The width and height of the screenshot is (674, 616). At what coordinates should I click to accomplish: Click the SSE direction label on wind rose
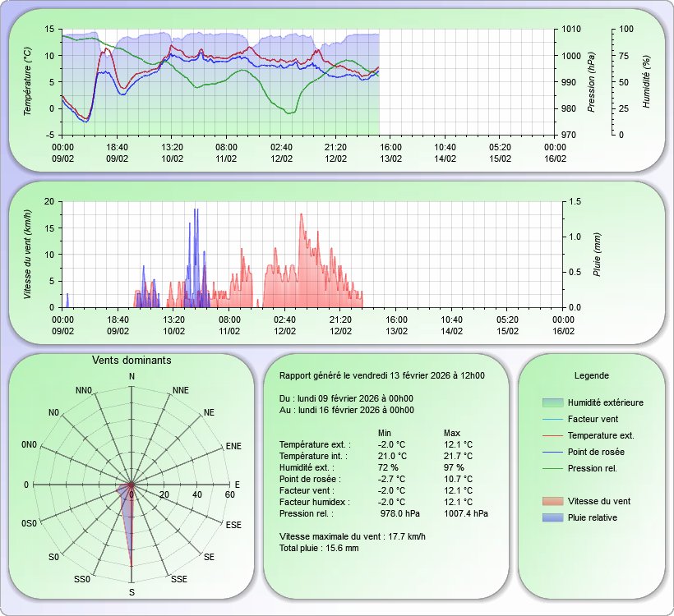[178, 579]
